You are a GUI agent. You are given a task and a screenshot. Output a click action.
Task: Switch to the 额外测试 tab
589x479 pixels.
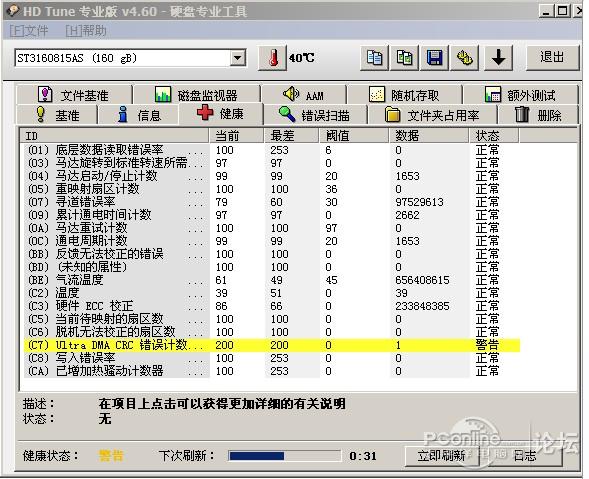click(x=521, y=95)
